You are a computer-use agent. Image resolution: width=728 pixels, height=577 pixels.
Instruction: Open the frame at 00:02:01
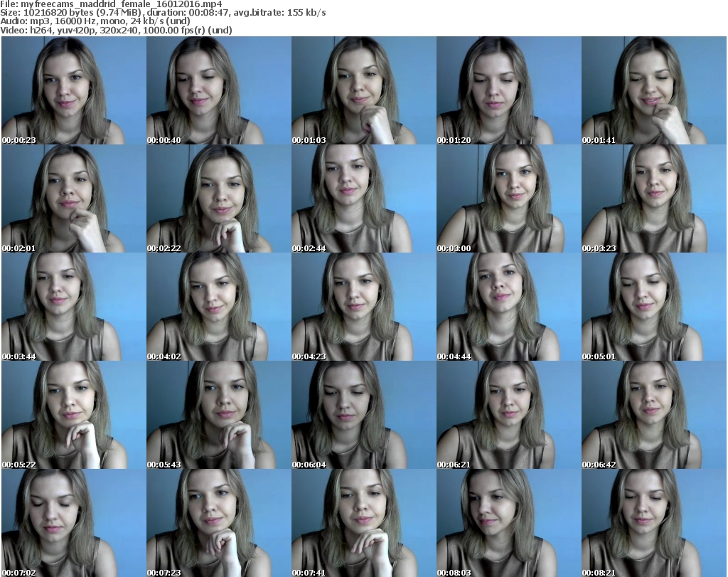(74, 198)
